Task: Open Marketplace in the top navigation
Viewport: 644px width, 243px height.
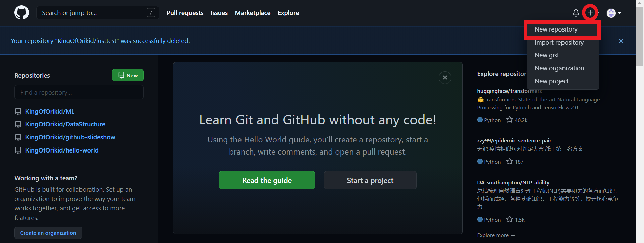Action: (253, 13)
